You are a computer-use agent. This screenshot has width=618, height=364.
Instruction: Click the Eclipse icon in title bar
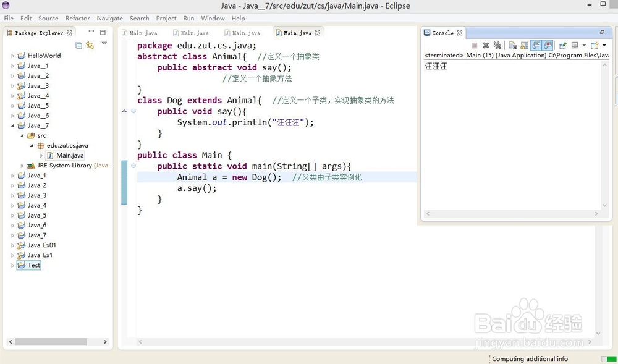tap(6, 5)
